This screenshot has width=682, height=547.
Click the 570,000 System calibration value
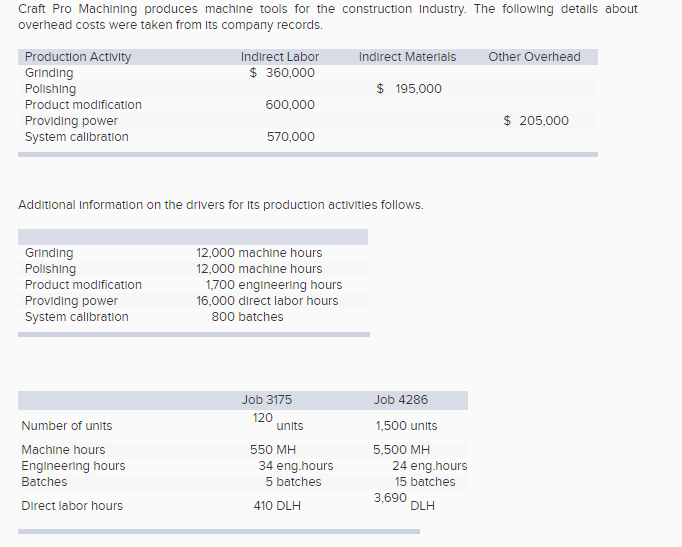(x=290, y=137)
